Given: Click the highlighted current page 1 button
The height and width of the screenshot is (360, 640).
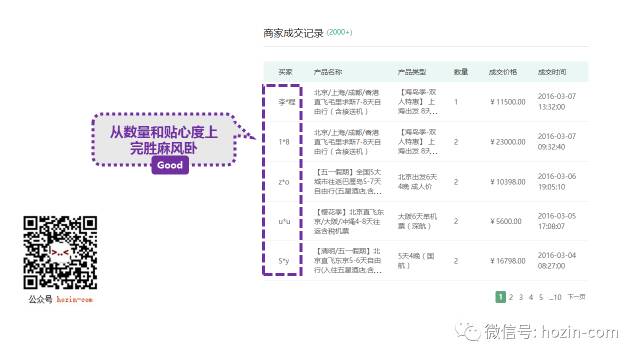Looking at the screenshot, I should tap(500, 297).
